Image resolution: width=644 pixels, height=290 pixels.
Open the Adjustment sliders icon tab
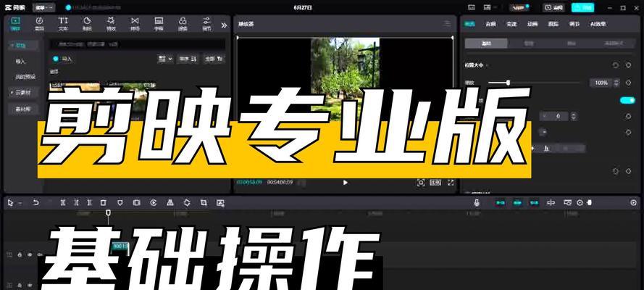pos(206,24)
